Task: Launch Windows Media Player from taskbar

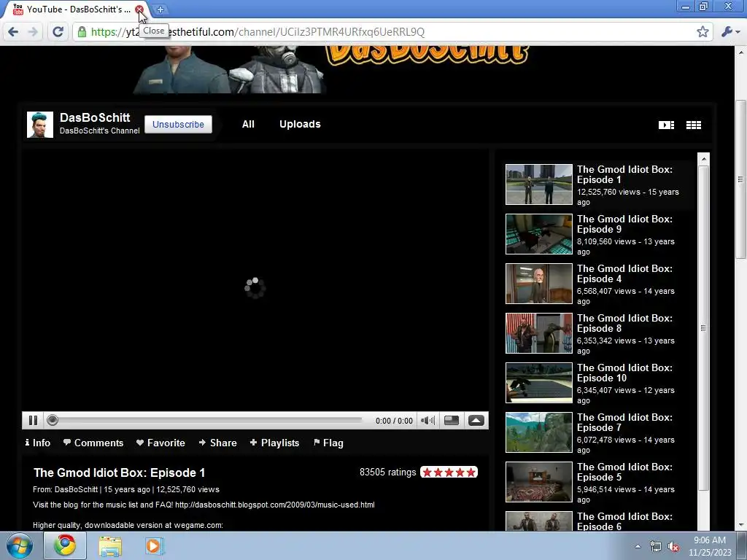Action: [x=153, y=545]
